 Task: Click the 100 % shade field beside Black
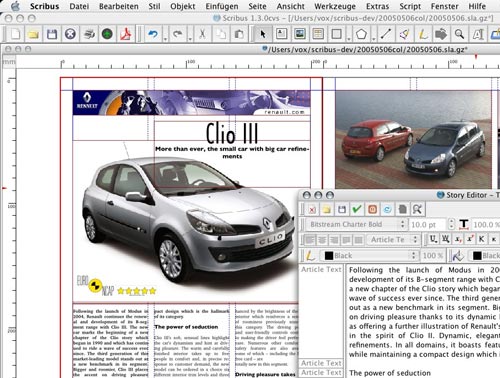coord(432,256)
